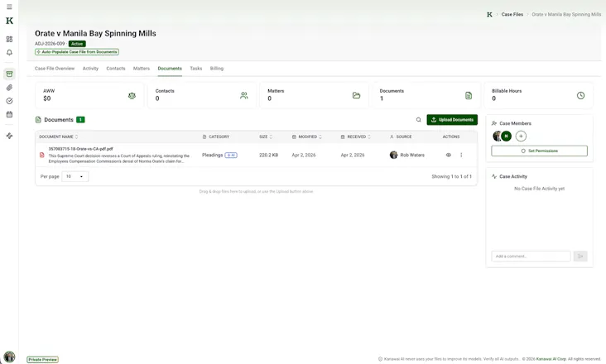Sort by Size column
This screenshot has width=606, height=364.
266,136
